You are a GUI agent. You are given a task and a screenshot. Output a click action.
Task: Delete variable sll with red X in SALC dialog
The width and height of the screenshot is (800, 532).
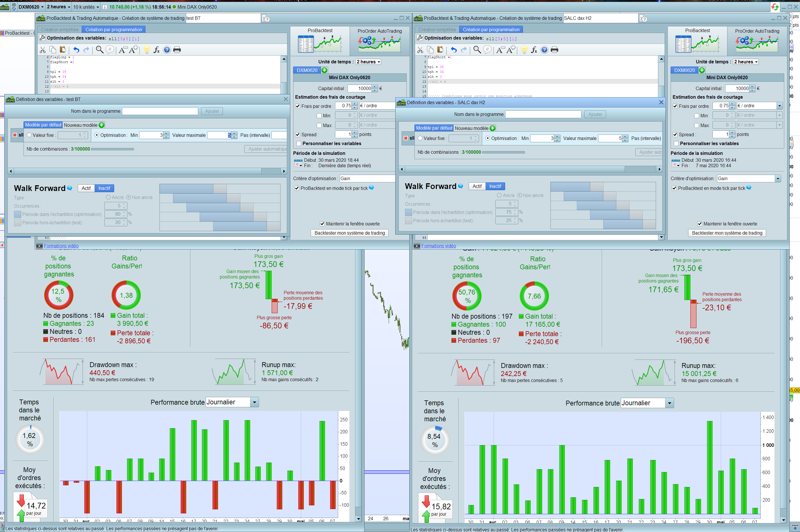(x=405, y=138)
